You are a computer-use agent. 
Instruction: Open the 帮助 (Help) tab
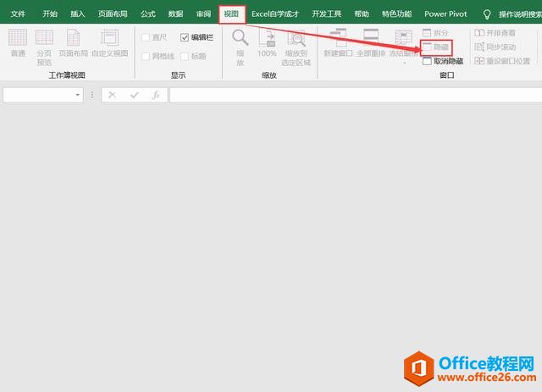click(x=362, y=14)
